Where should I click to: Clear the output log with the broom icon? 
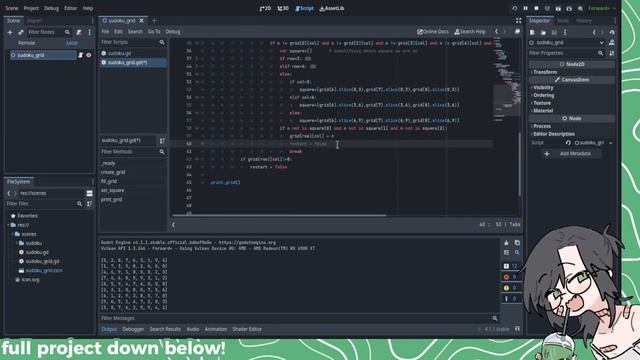click(507, 243)
